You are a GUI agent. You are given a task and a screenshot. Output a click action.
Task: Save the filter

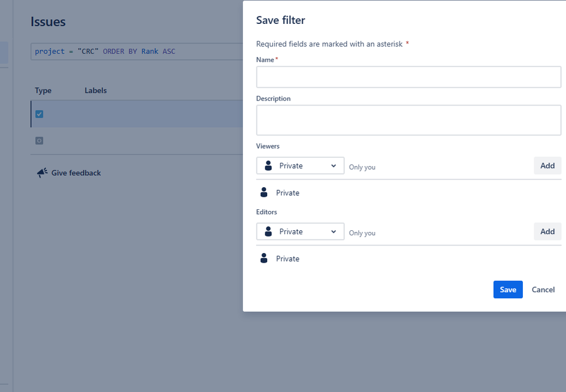click(x=508, y=289)
